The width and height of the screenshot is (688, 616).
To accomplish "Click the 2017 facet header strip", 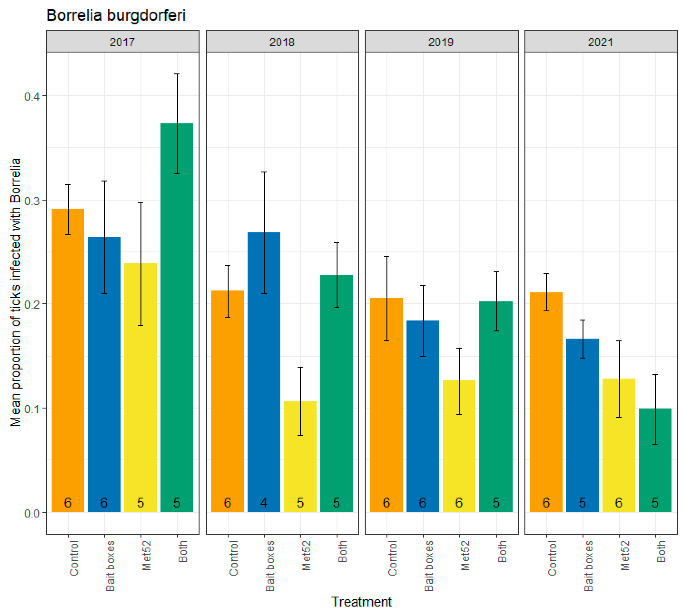I will pos(122,42).
